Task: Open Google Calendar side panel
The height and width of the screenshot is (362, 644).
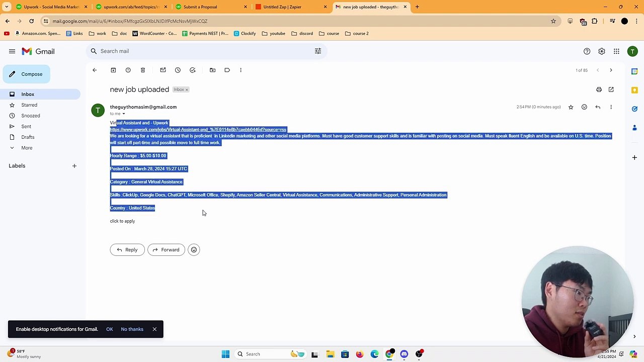Action: 634,71
